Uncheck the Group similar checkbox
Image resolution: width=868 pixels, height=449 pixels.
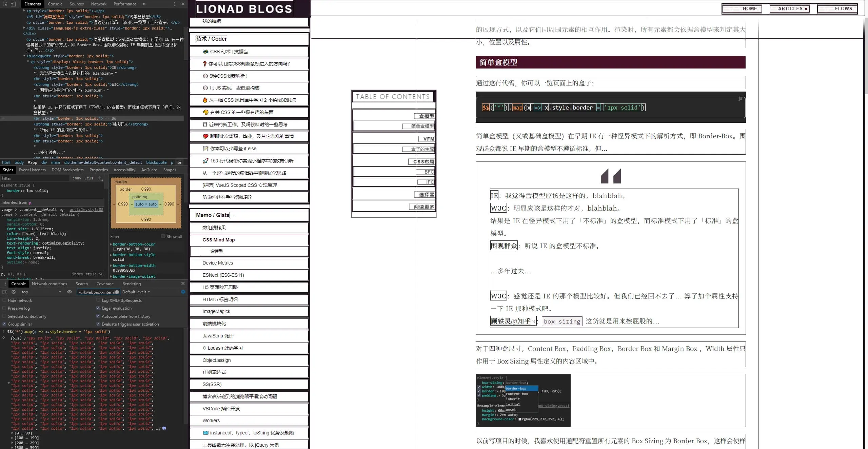point(4,324)
